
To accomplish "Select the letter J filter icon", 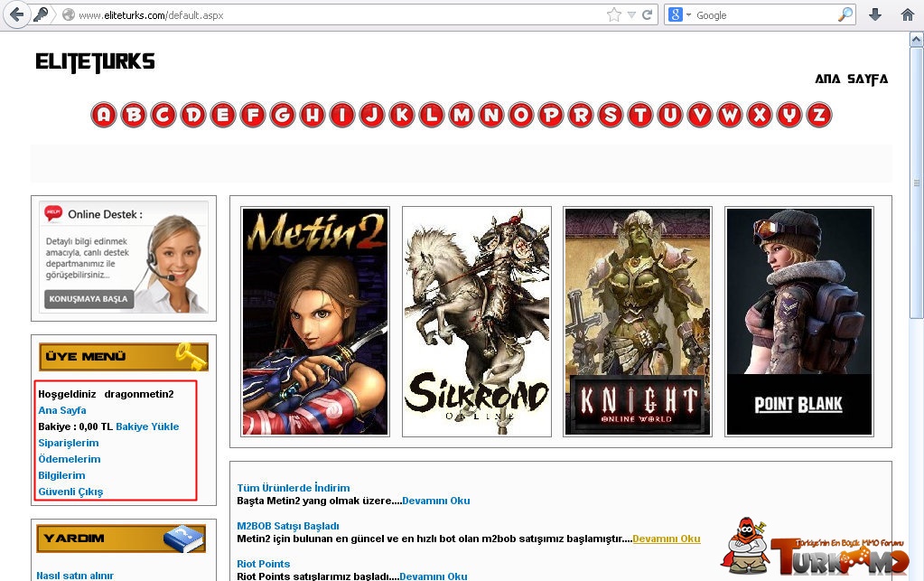I will point(372,115).
